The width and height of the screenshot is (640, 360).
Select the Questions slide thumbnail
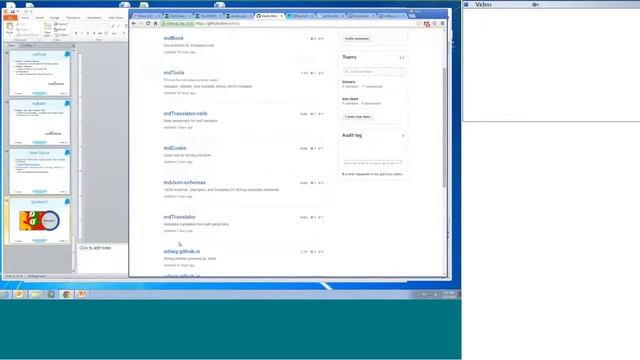point(40,221)
